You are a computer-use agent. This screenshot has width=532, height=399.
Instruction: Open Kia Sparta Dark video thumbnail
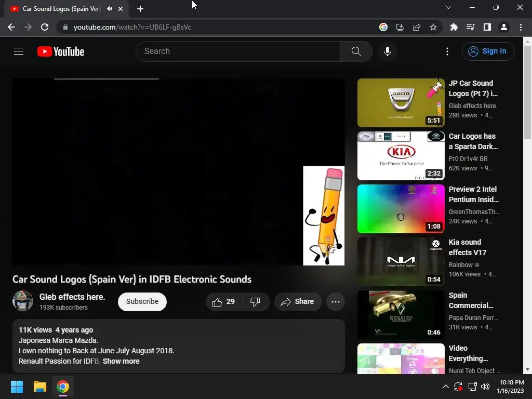click(401, 156)
